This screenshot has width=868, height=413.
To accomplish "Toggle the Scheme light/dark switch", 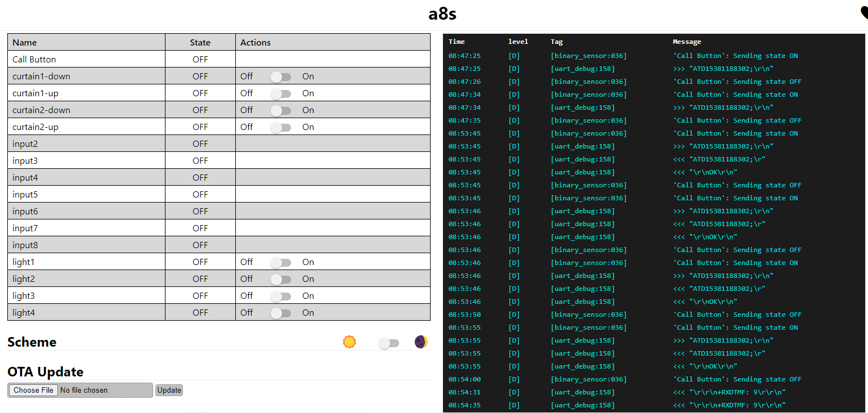I will coord(388,343).
